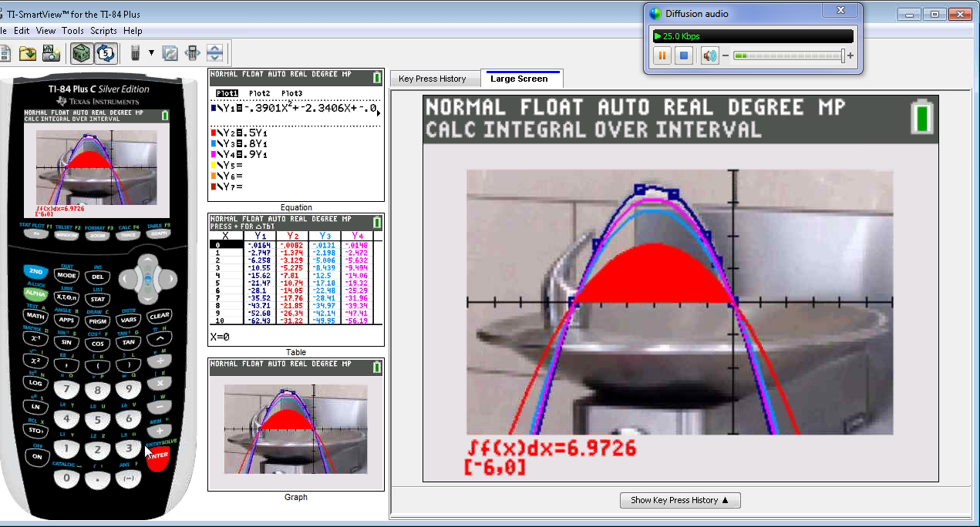
Task: Click the MATH calculator key
Action: (35, 315)
